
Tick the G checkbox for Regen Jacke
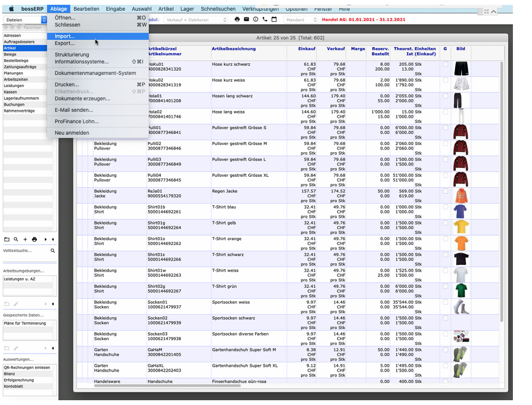[x=446, y=192]
